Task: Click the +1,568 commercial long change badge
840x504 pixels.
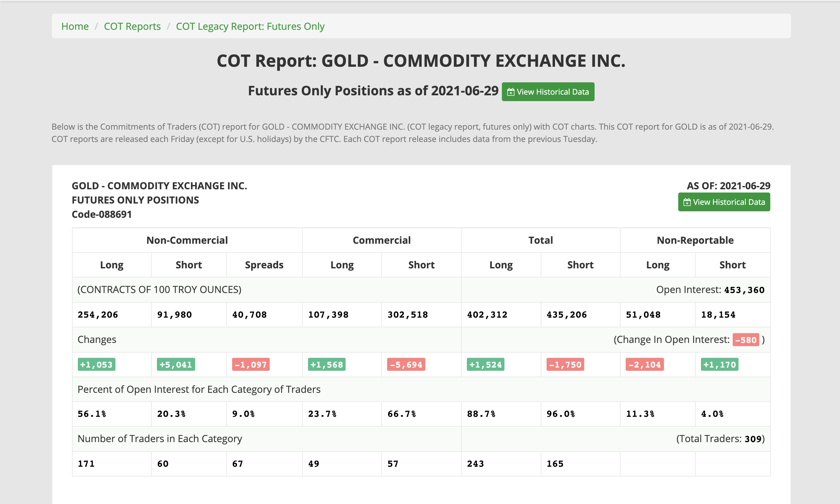Action: (x=326, y=364)
